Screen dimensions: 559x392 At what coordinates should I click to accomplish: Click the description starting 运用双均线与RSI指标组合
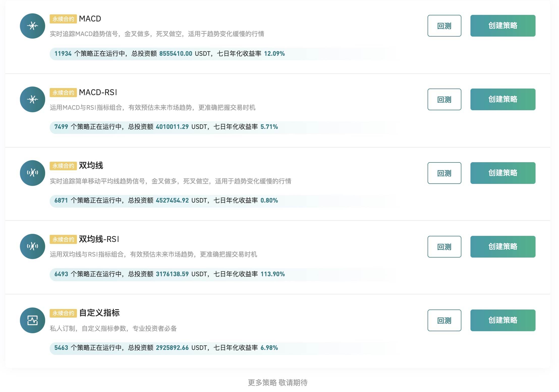pyautogui.click(x=153, y=254)
